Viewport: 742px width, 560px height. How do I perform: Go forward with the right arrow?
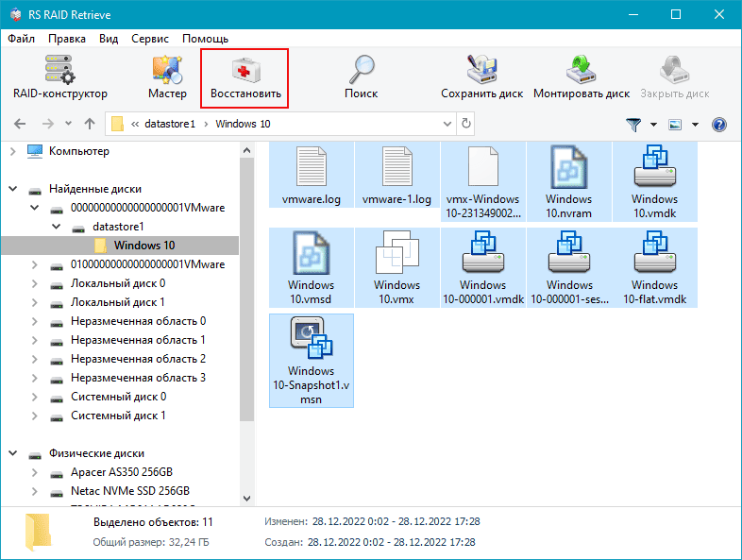point(48,124)
